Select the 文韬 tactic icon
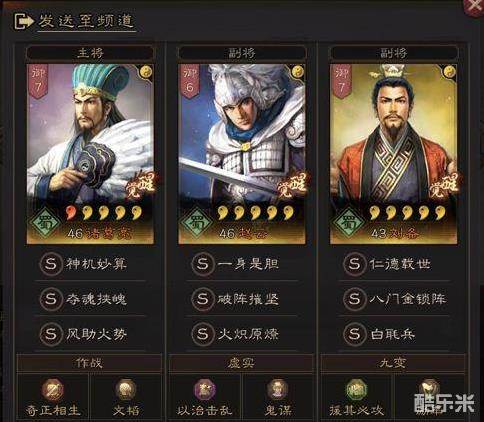This screenshot has height=422, width=484. 126,389
